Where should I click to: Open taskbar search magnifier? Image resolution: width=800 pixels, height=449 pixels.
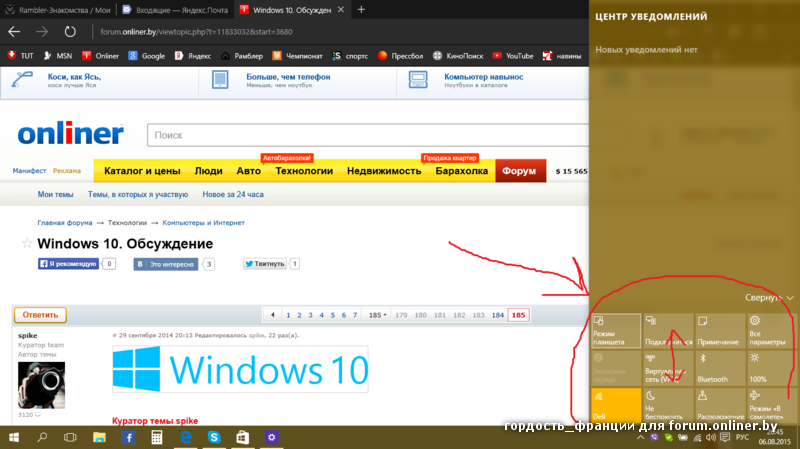pos(42,437)
